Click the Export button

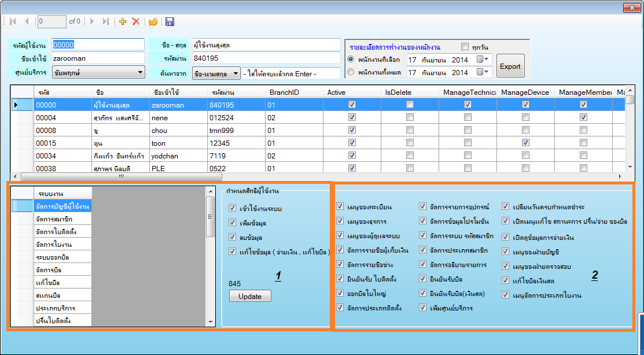point(510,66)
